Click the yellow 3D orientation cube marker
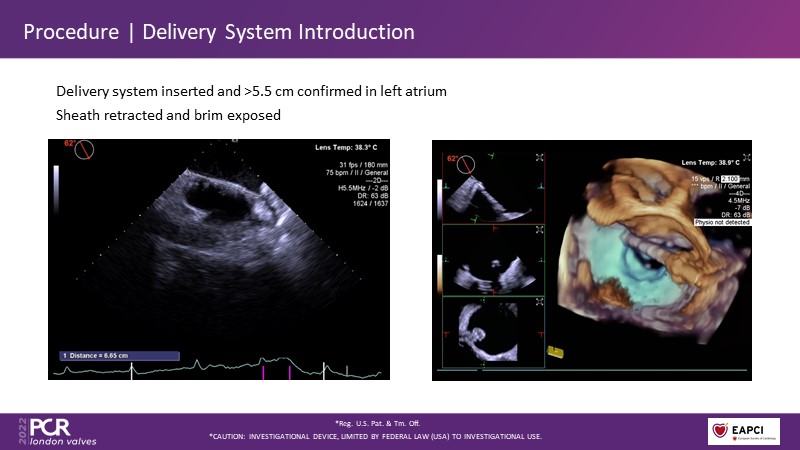This screenshot has width=800, height=450. click(x=554, y=351)
